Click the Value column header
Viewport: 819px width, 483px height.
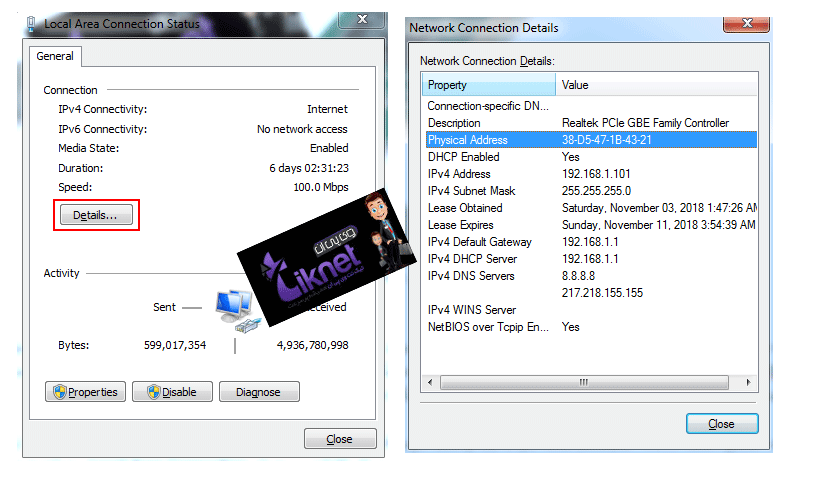655,85
